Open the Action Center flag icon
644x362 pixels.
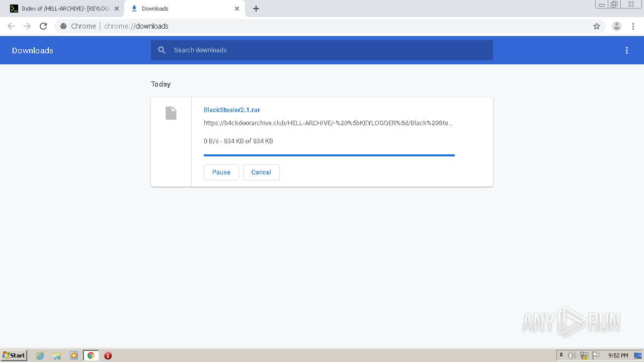[596, 355]
